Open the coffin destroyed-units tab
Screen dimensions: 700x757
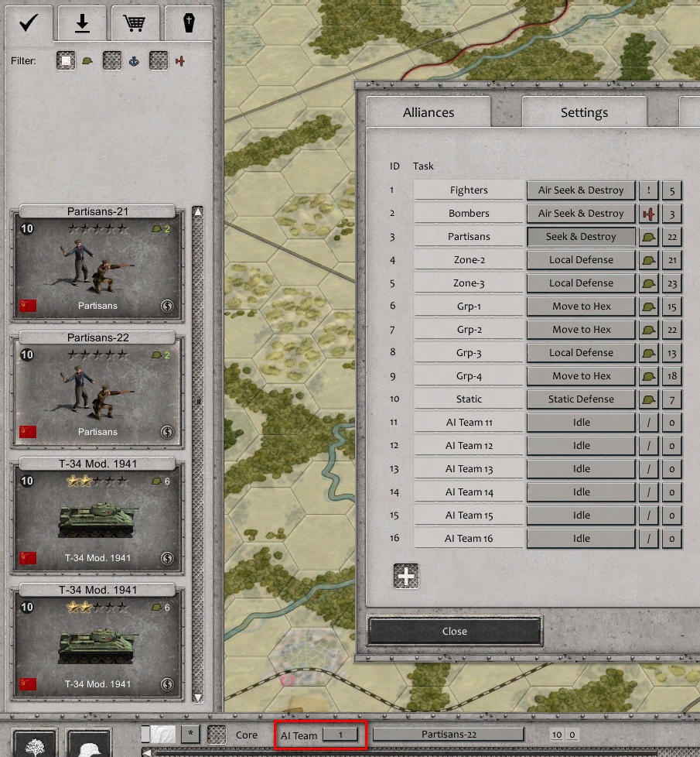(x=189, y=22)
